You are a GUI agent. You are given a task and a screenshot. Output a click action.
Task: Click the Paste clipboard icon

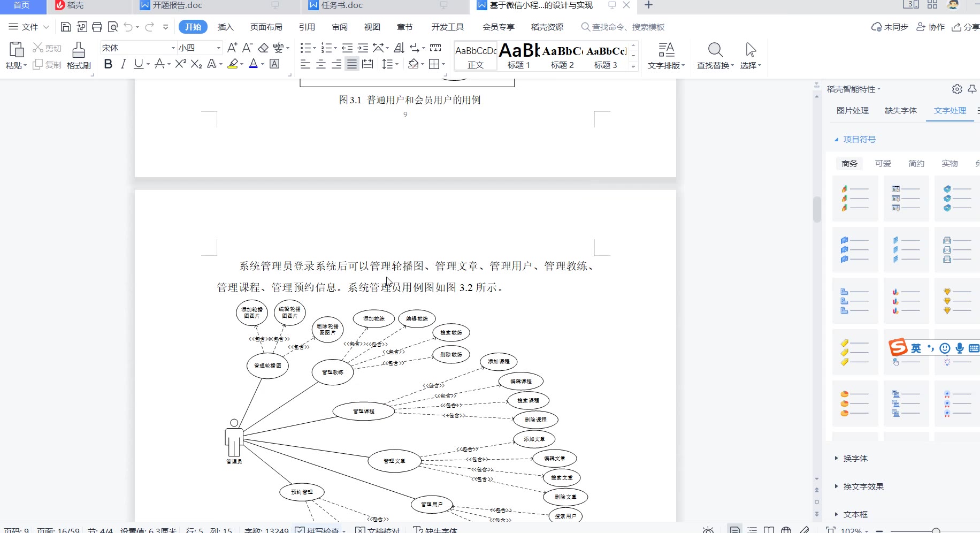[16, 49]
